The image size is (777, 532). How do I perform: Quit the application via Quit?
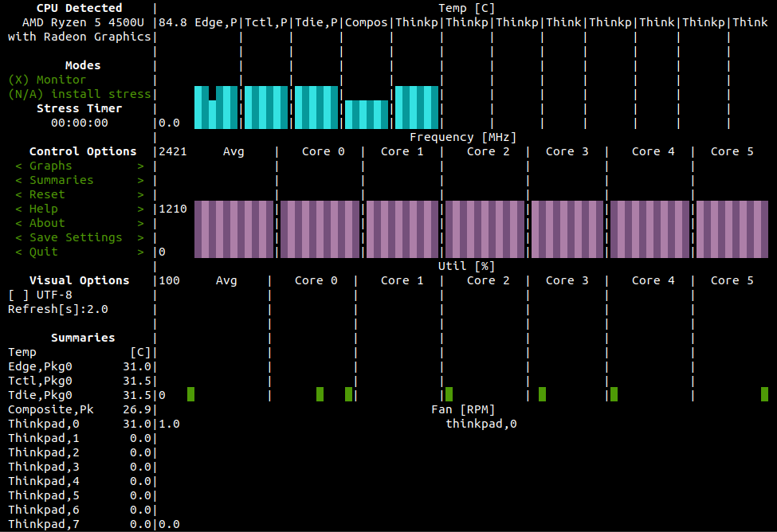click(79, 252)
